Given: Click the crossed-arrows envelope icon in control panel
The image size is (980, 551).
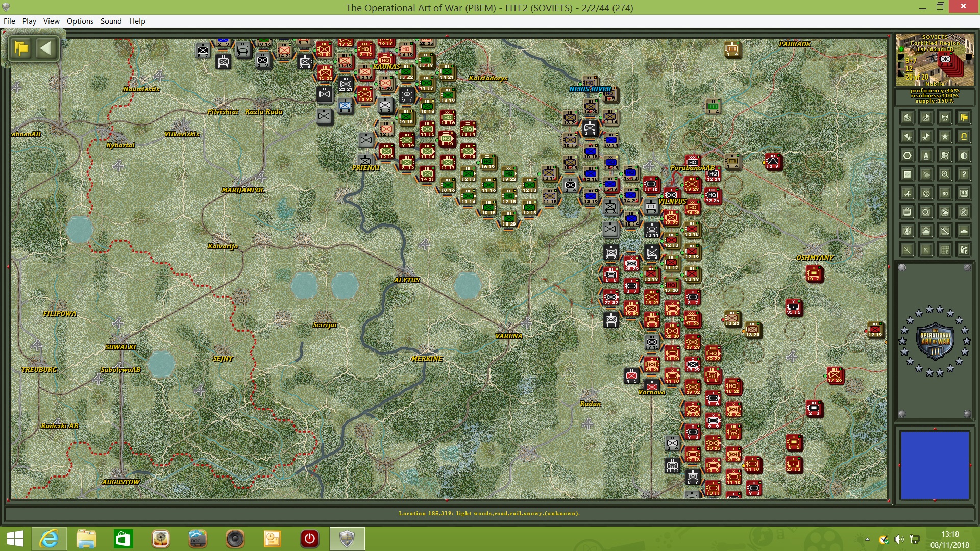Looking at the screenshot, I should tap(945, 118).
